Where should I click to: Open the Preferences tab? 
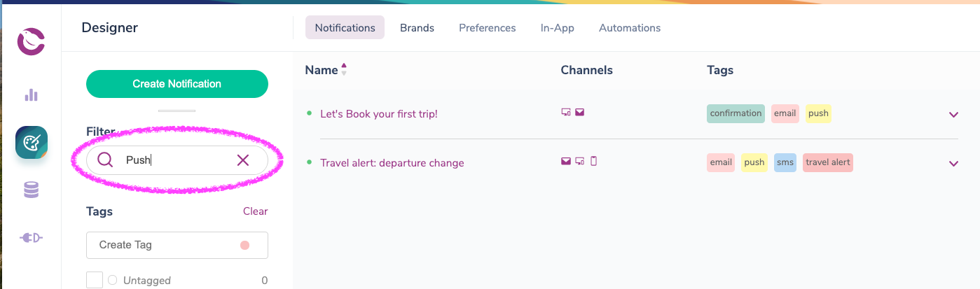tap(488, 28)
